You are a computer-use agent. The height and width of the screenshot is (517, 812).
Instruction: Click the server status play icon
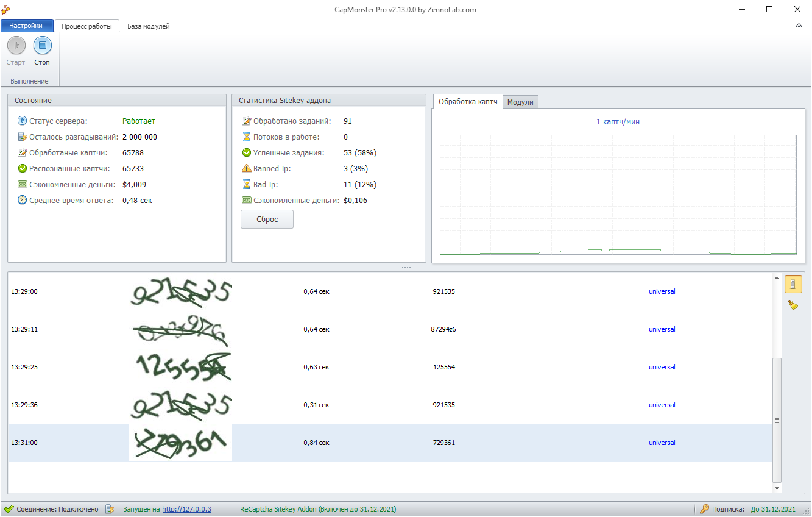click(x=23, y=121)
